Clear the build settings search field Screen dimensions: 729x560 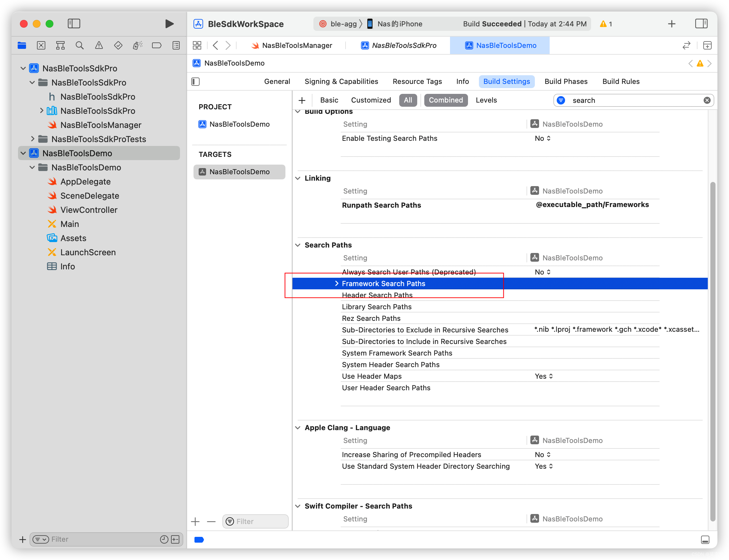click(707, 100)
